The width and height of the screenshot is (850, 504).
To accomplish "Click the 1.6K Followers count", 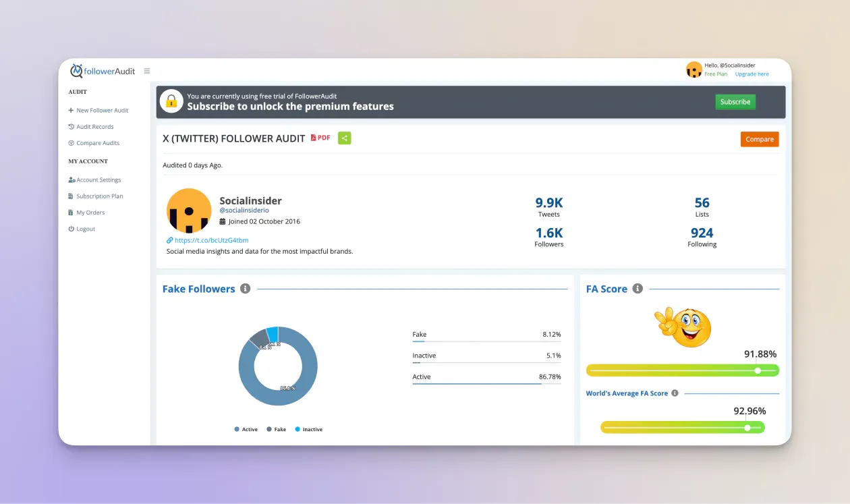I will click(549, 237).
